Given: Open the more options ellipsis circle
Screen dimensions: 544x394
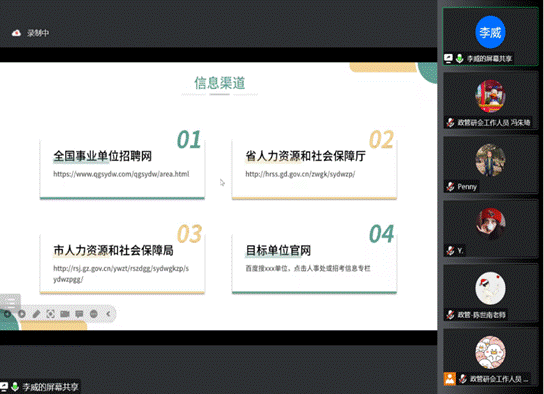Looking at the screenshot, I should [94, 314].
